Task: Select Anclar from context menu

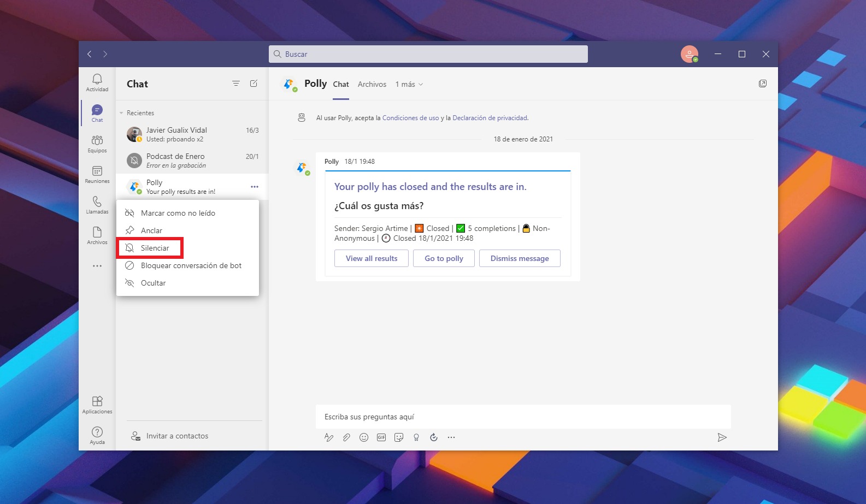Action: (x=187, y=230)
